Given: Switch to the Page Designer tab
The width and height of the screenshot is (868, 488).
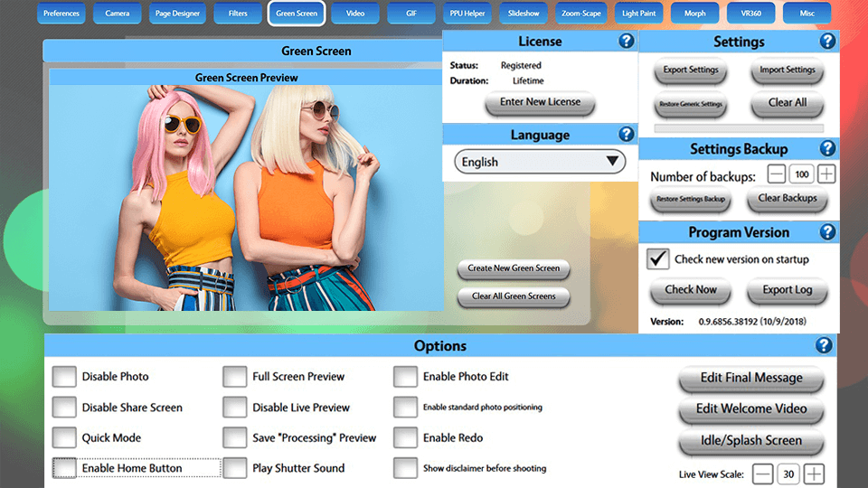Looking at the screenshot, I should [176, 14].
